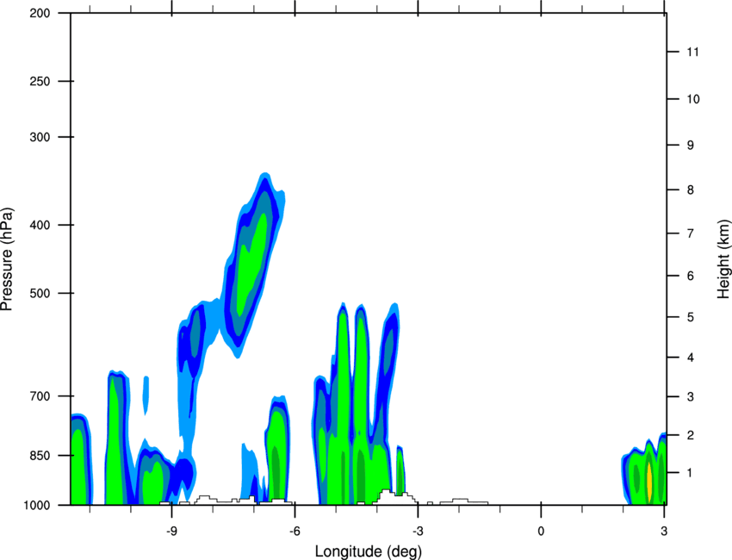Screen dimensions: 732x560
Task: Click the "Pressure (hPa)" axis title
Action: click(7, 258)
